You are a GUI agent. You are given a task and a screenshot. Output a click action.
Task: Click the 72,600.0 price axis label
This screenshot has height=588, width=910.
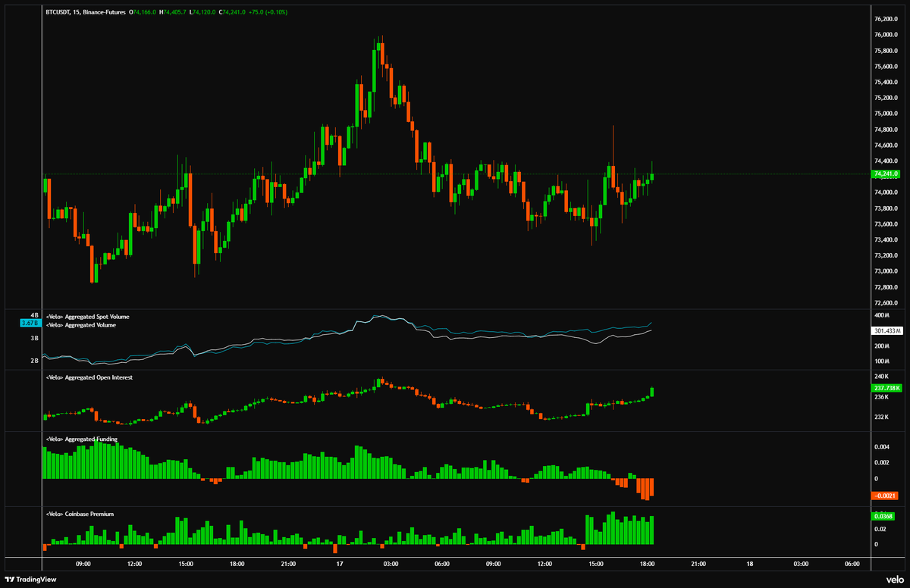(x=887, y=303)
